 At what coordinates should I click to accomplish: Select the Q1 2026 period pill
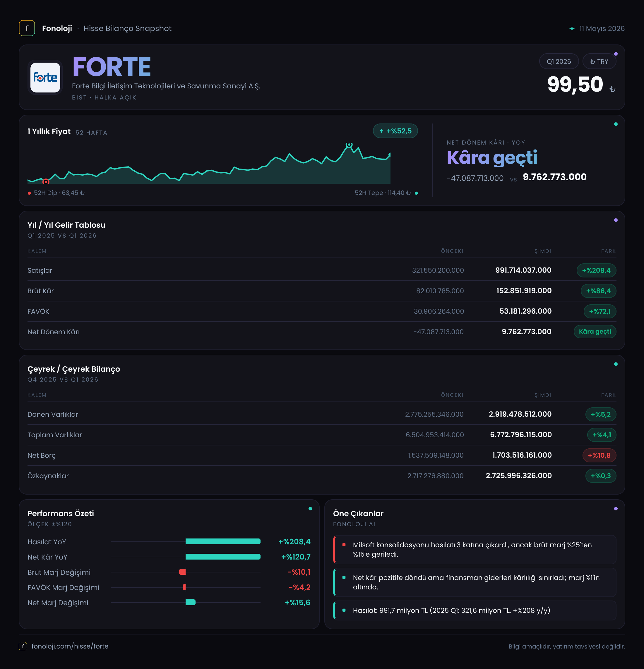pyautogui.click(x=559, y=61)
